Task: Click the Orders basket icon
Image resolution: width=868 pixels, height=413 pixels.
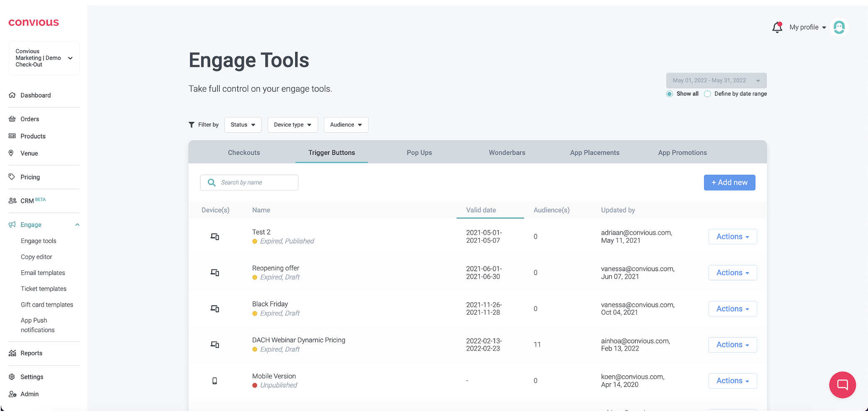Action: click(x=12, y=119)
